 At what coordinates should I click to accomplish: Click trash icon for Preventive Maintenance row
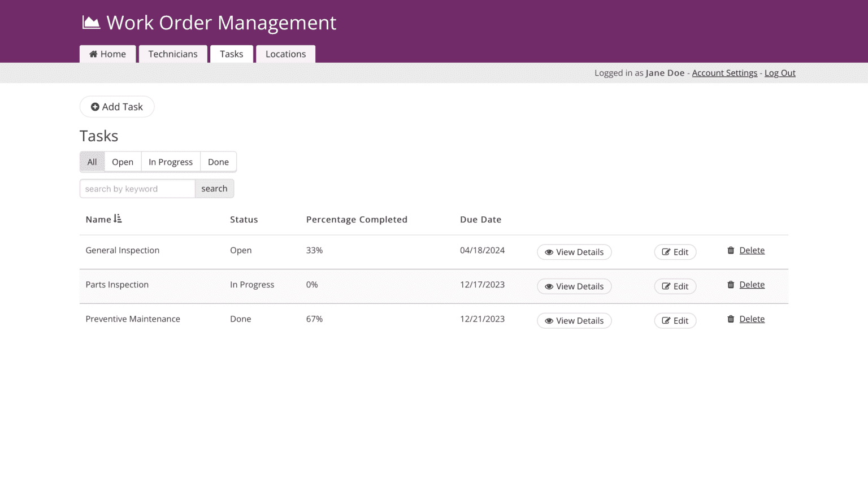[x=731, y=319]
